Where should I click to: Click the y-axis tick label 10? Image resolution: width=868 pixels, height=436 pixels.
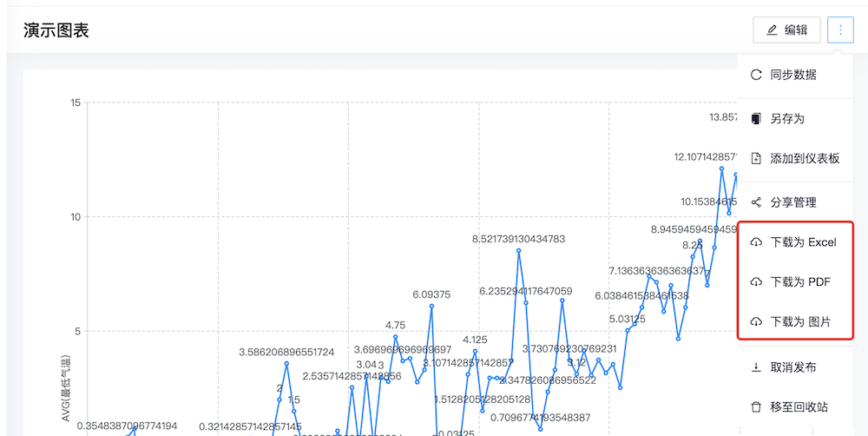tap(76, 217)
